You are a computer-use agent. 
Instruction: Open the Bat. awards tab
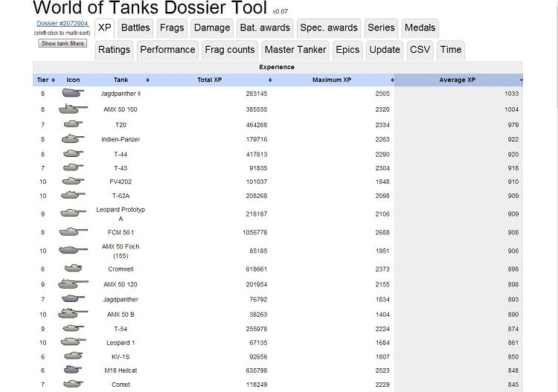pos(265,28)
